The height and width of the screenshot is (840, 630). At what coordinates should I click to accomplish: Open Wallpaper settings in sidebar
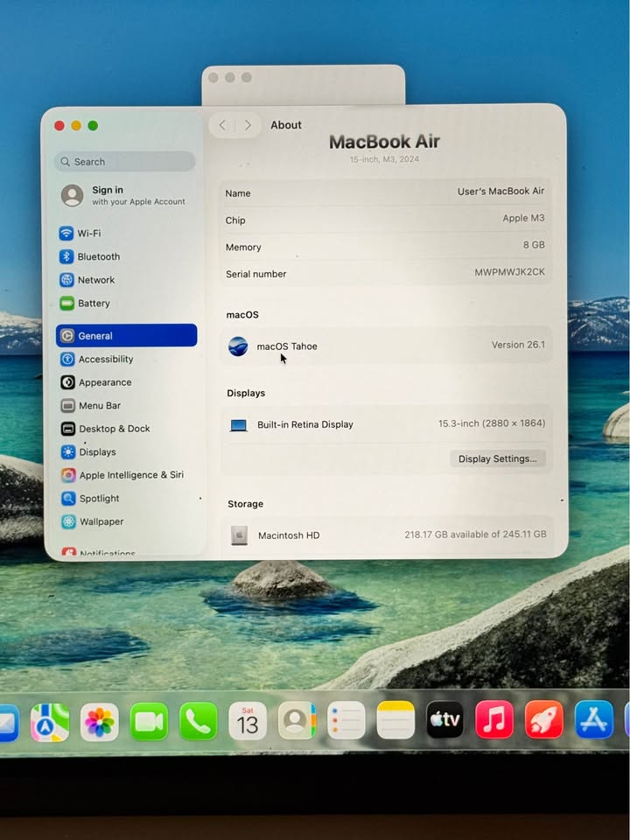[101, 522]
